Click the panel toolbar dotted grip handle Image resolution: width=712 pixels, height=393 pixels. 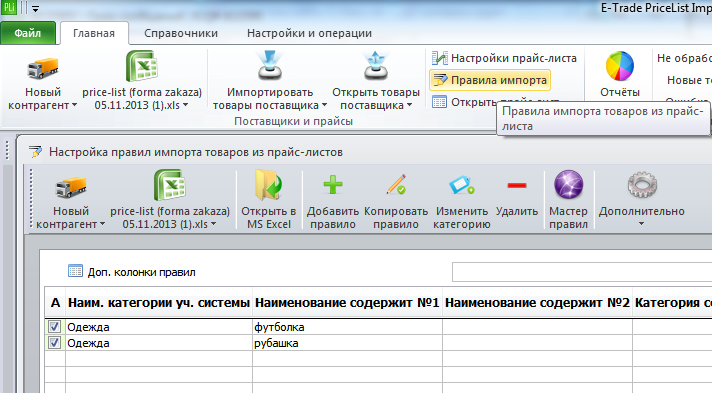pos(31,198)
